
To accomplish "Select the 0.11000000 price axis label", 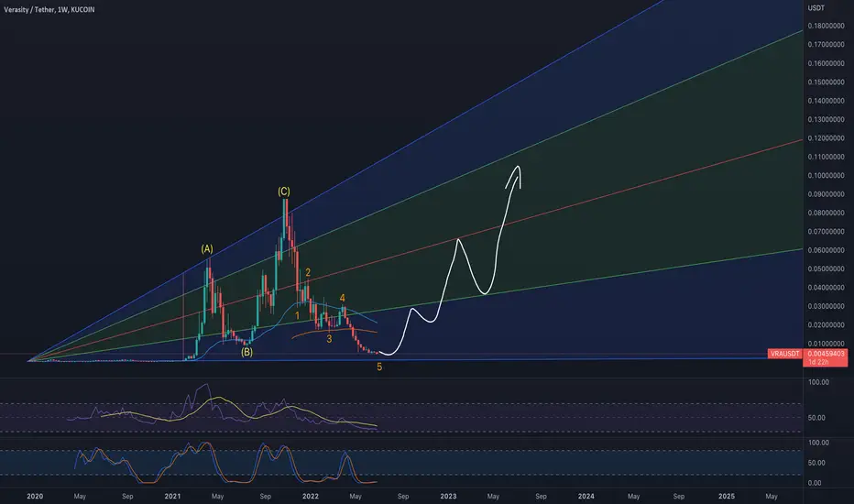I will pos(826,157).
